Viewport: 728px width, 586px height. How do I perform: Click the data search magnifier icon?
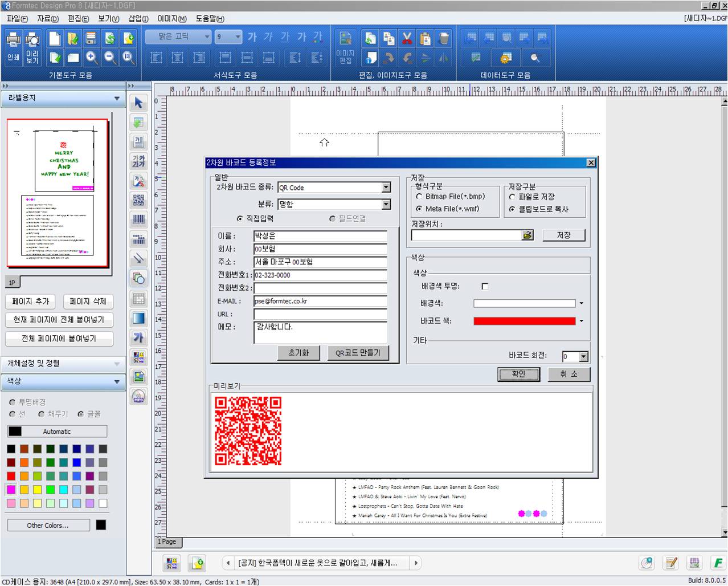[534, 58]
